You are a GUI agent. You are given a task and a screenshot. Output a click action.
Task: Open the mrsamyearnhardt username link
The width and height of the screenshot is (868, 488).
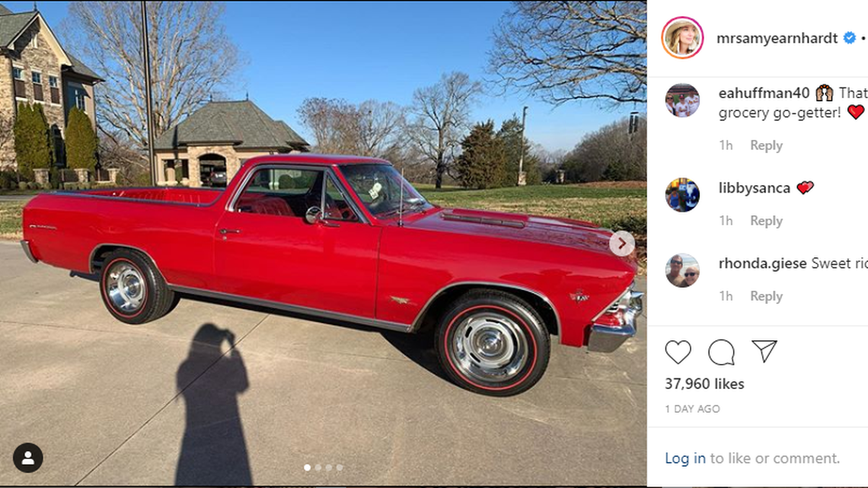click(777, 38)
